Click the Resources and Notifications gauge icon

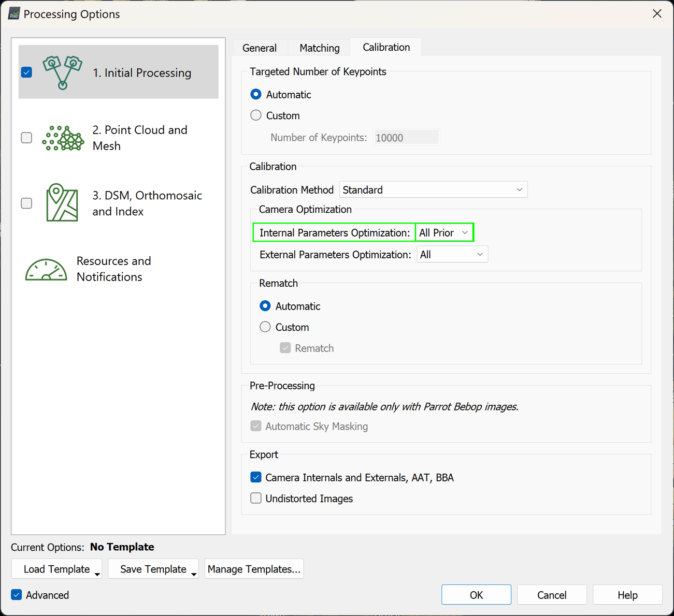click(x=46, y=270)
